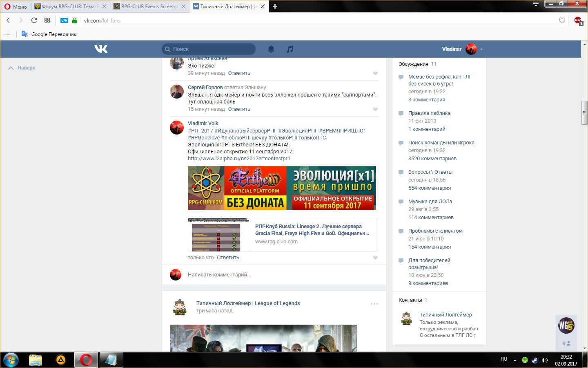Open Vladimir Volk's profile link

click(x=203, y=123)
